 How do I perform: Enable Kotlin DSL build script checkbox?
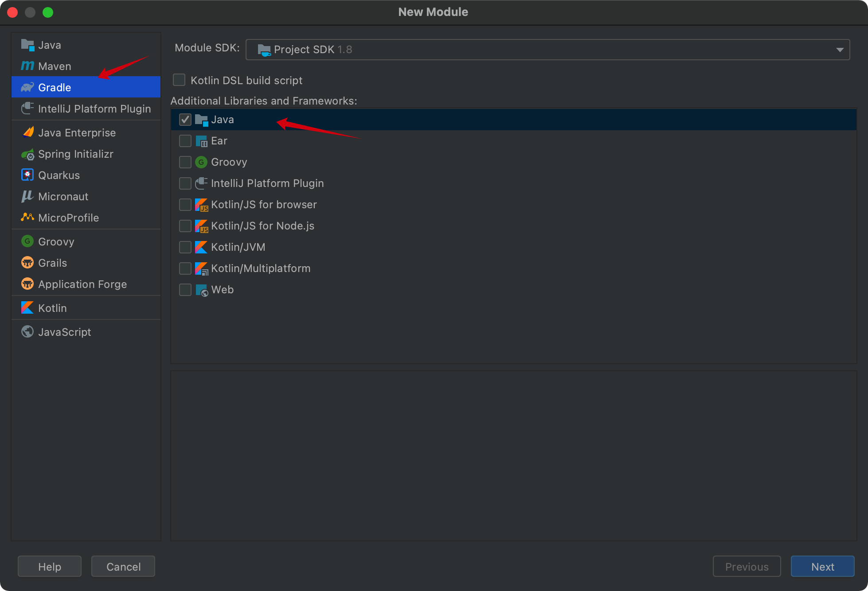click(x=179, y=80)
